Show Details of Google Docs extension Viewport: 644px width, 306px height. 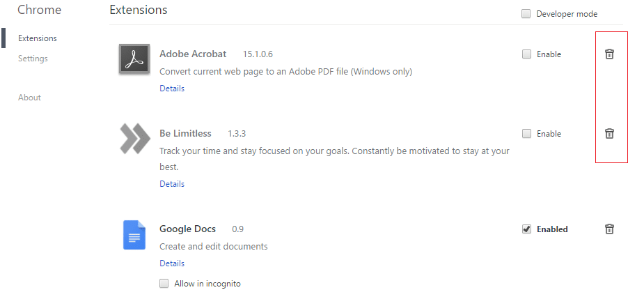tap(172, 263)
